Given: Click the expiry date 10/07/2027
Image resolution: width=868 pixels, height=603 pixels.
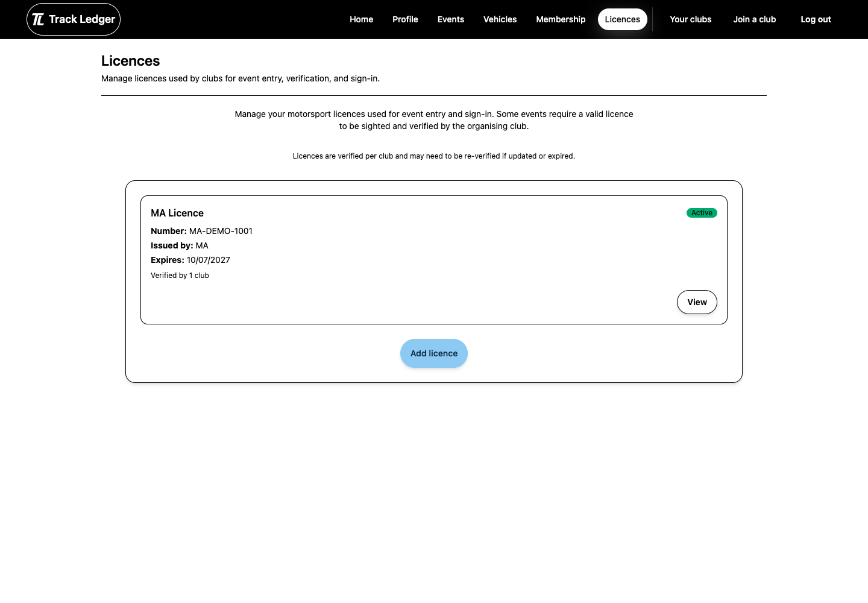Looking at the screenshot, I should click(x=209, y=260).
